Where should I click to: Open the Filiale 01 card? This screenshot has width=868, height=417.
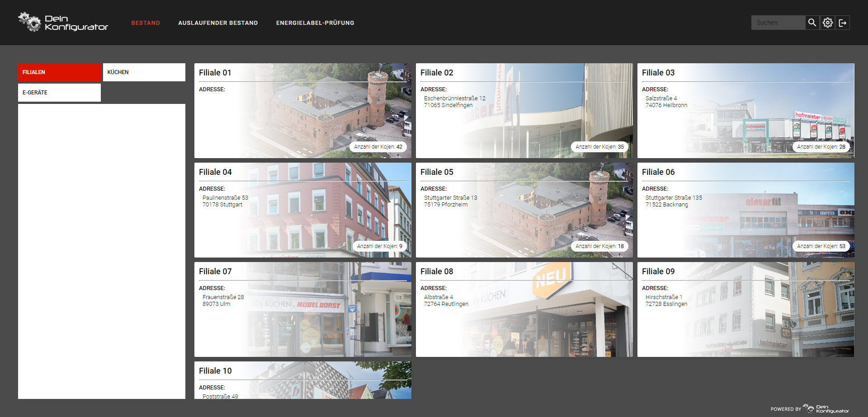click(302, 111)
